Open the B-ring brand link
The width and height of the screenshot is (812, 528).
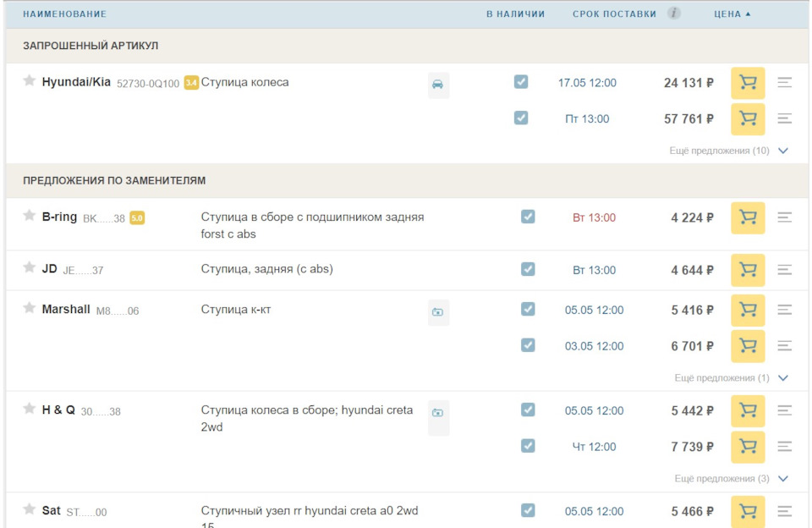point(59,217)
